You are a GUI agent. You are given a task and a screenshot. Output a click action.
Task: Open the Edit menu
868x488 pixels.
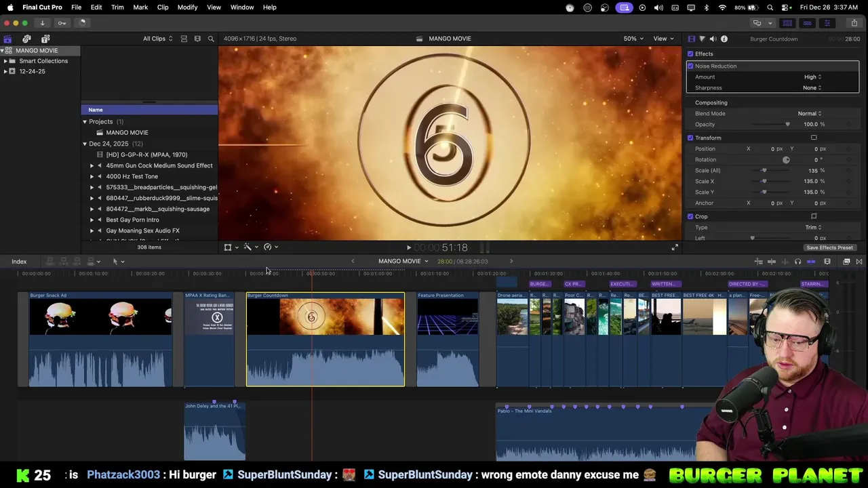(96, 7)
